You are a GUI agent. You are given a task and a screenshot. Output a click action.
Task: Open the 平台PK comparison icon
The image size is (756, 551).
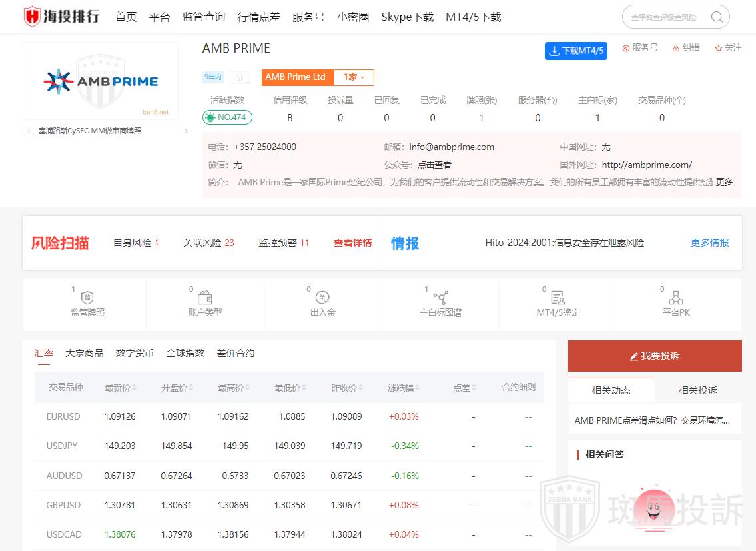tap(676, 298)
